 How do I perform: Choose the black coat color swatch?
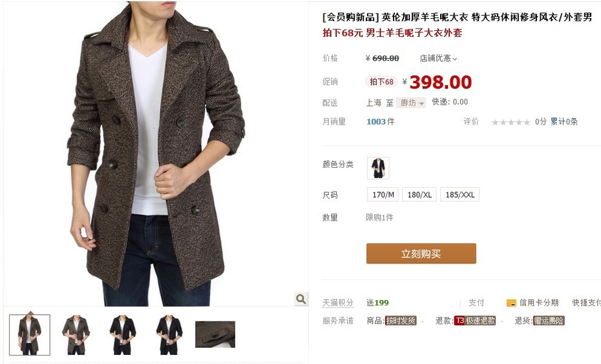[378, 168]
